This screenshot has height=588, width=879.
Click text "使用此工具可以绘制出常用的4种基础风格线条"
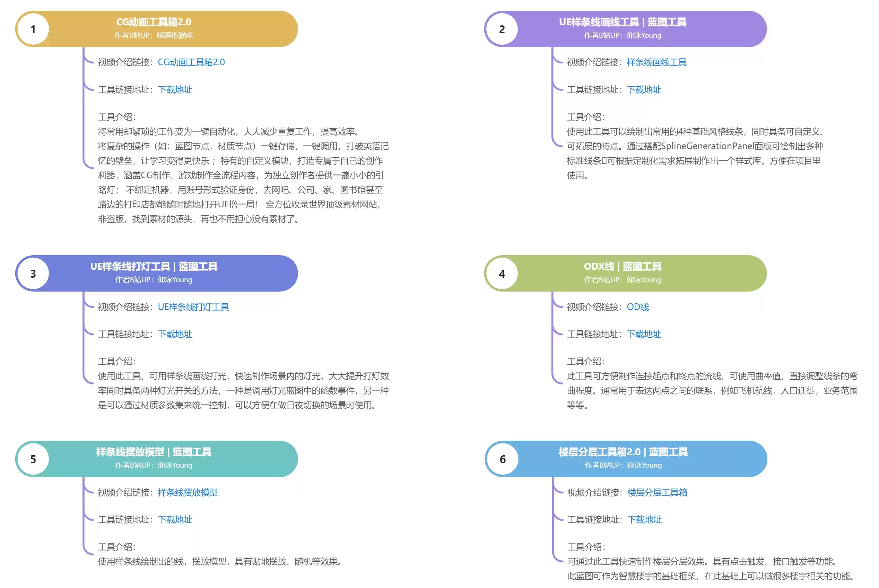654,132
